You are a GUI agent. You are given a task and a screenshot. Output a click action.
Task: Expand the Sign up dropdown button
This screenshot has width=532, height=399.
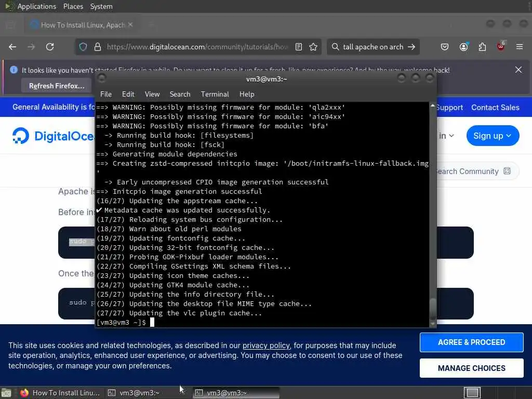pyautogui.click(x=493, y=136)
